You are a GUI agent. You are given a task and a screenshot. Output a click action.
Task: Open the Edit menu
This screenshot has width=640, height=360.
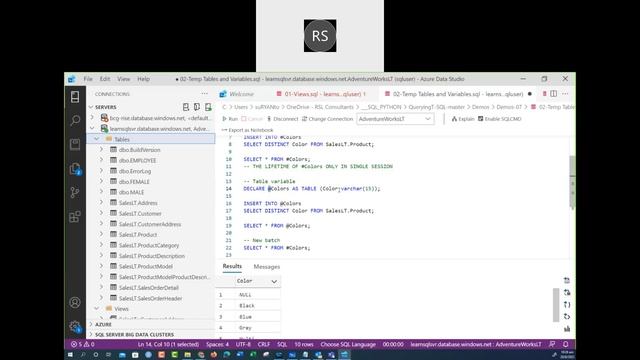click(105, 79)
